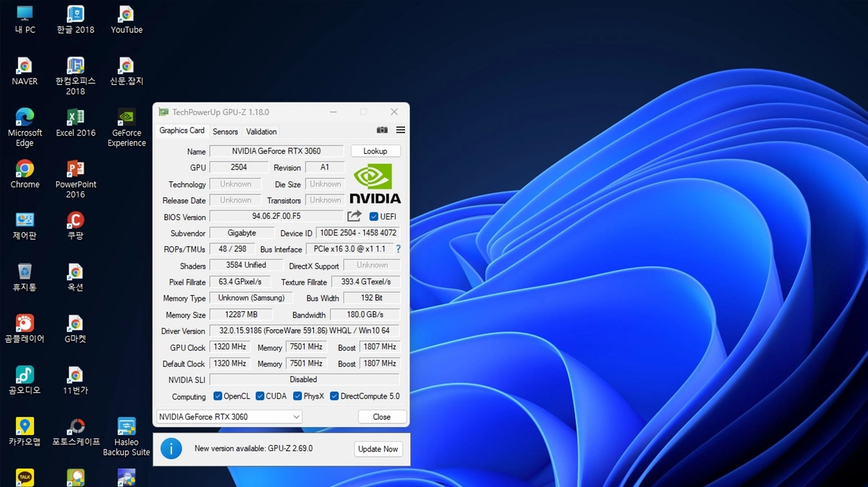Click the Bus Width value 192 Bit
Image resolution: width=868 pixels, height=487 pixels.
coord(372,298)
